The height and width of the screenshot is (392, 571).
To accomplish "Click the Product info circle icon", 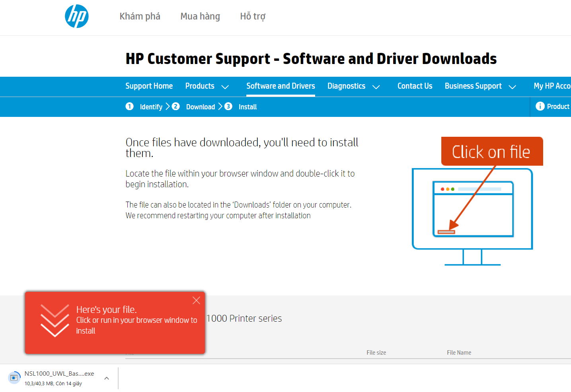I will point(540,106).
